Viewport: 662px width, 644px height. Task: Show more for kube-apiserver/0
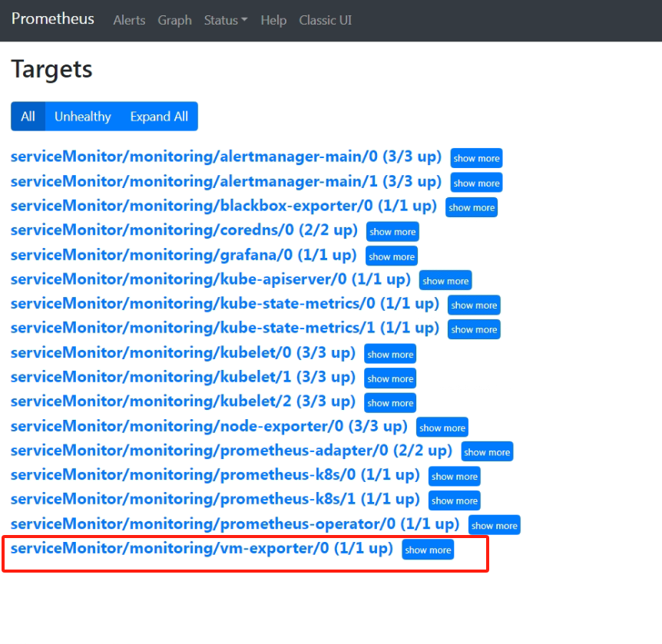445,281
